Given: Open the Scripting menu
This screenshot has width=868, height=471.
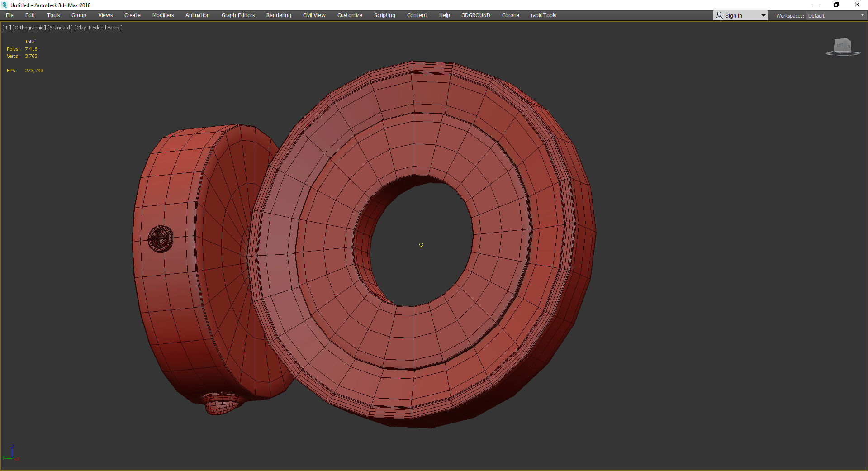Looking at the screenshot, I should click(384, 15).
